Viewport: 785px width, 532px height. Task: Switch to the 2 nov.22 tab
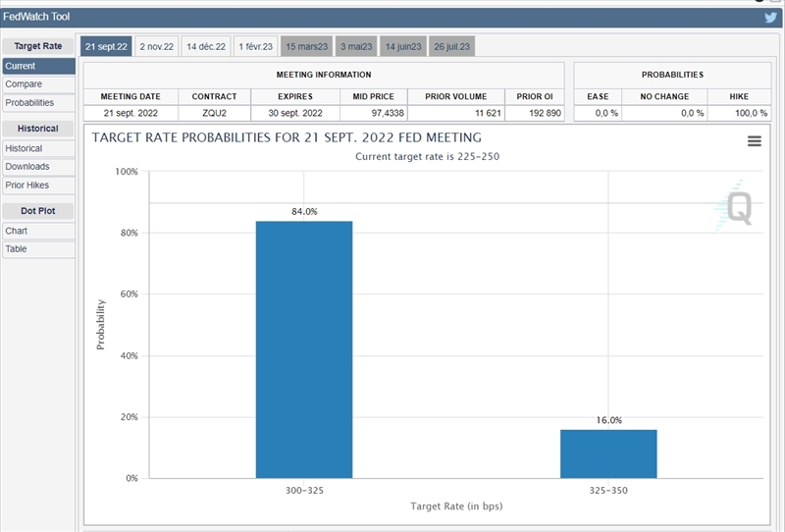point(156,46)
